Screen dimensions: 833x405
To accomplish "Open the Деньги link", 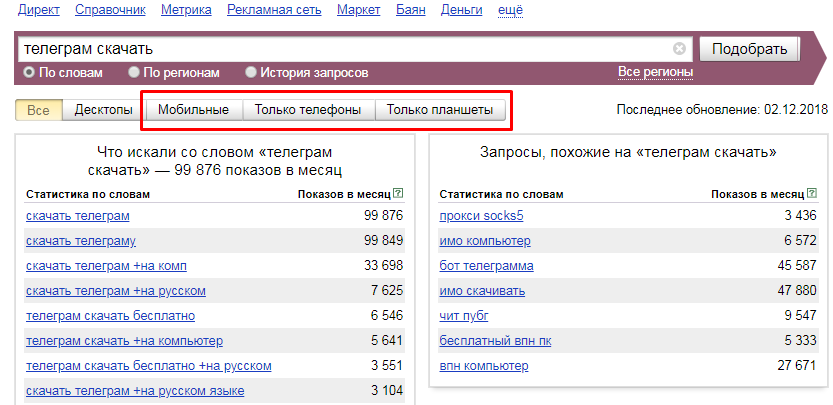I will 462,10.
